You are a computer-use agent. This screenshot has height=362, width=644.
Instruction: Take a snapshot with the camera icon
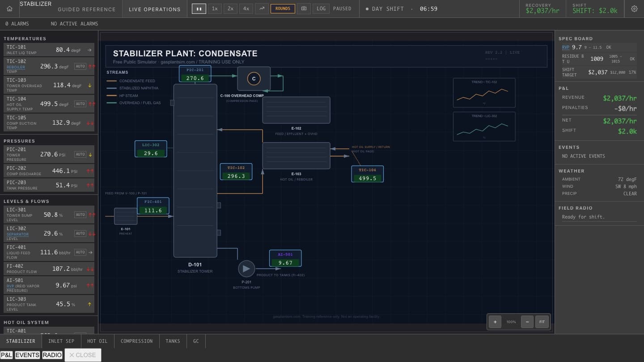tap(304, 8)
